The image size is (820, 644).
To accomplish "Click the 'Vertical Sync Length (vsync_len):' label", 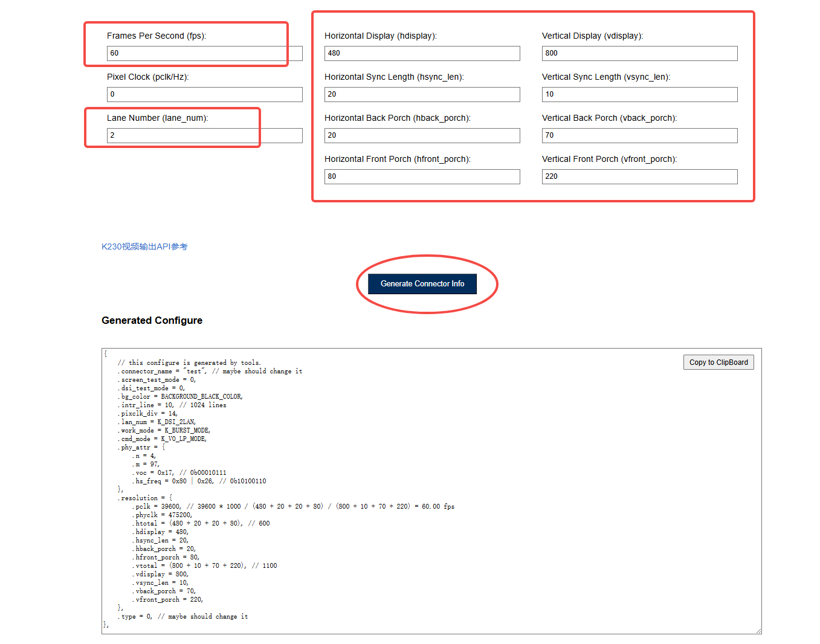I will [606, 77].
